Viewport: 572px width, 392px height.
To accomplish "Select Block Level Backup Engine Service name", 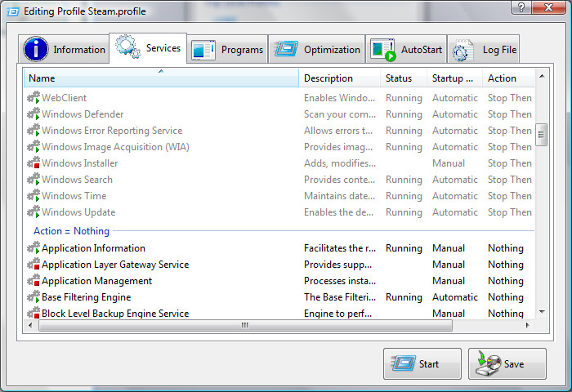I will coord(115,314).
